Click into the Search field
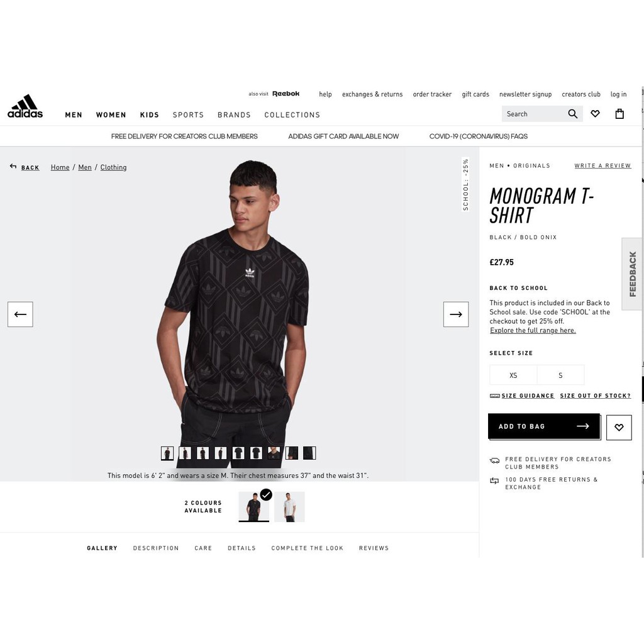 point(534,114)
